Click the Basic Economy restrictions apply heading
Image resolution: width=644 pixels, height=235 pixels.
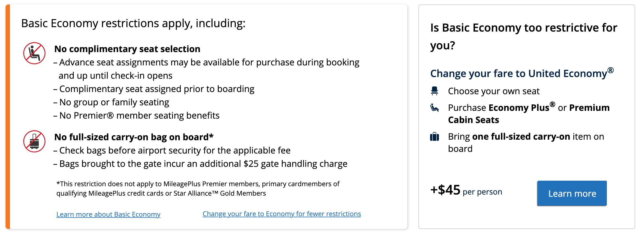click(x=133, y=23)
